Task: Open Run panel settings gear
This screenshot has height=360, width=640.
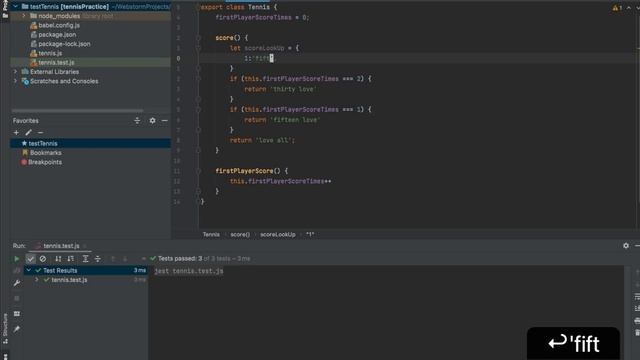Action: click(x=626, y=246)
